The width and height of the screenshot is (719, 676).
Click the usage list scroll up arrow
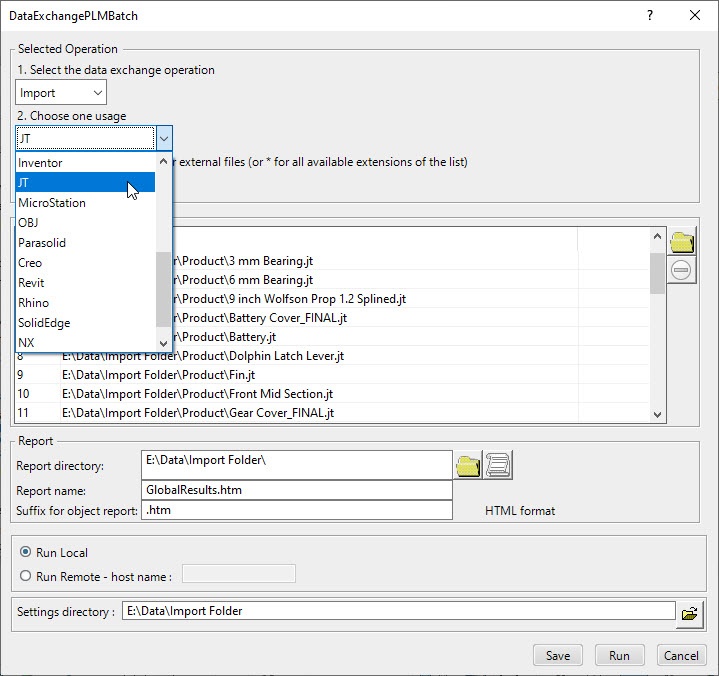(163, 161)
